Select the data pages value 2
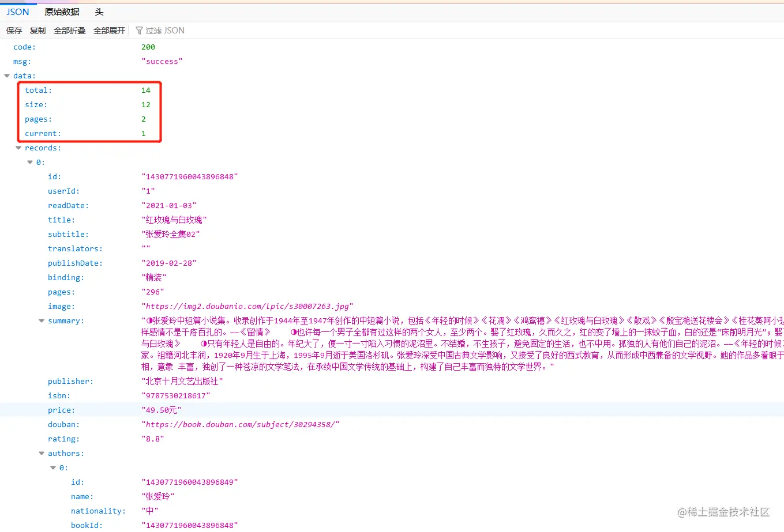 pyautogui.click(x=144, y=119)
